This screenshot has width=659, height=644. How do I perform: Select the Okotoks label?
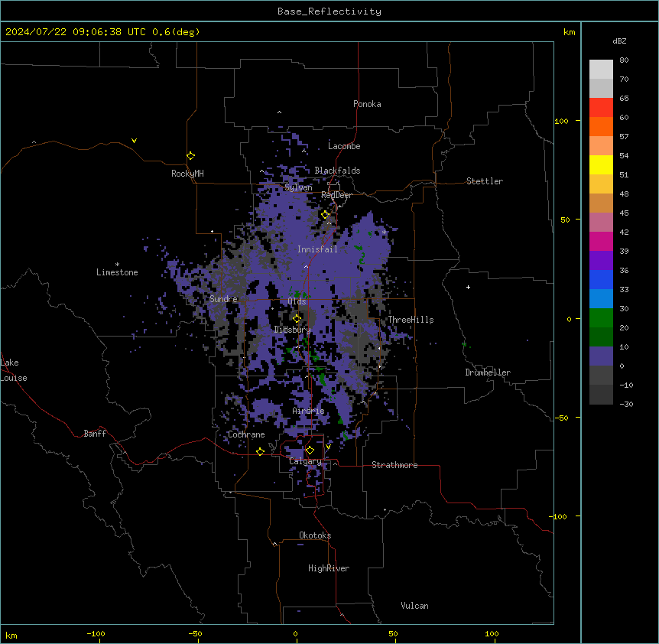[315, 535]
